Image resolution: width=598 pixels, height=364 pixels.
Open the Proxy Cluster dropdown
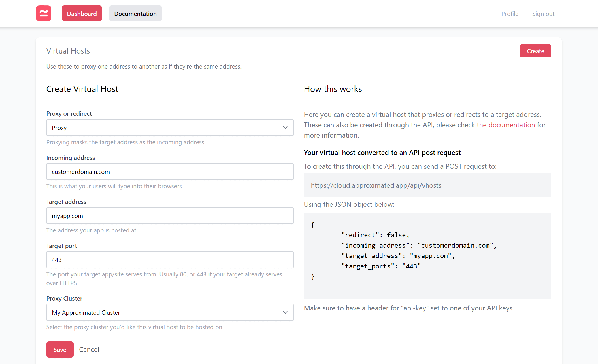pyautogui.click(x=170, y=312)
